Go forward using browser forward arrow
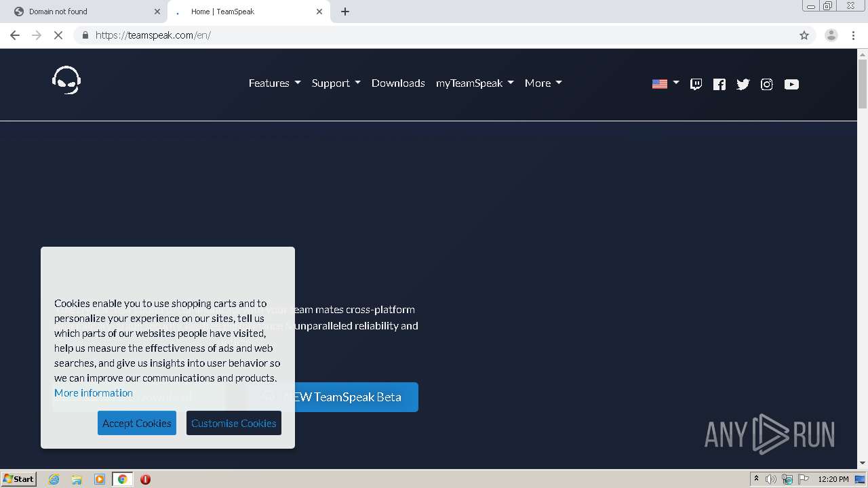Viewport: 868px width, 488px height. point(37,35)
